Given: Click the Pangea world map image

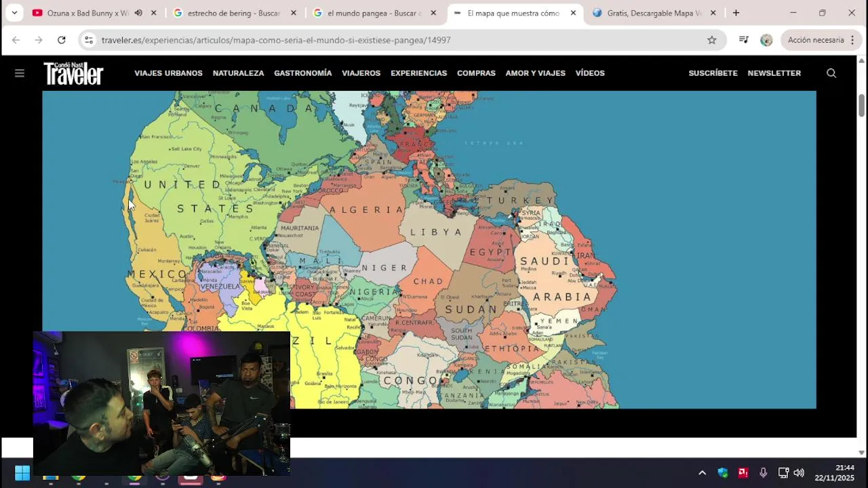Looking at the screenshot, I should [x=429, y=249].
